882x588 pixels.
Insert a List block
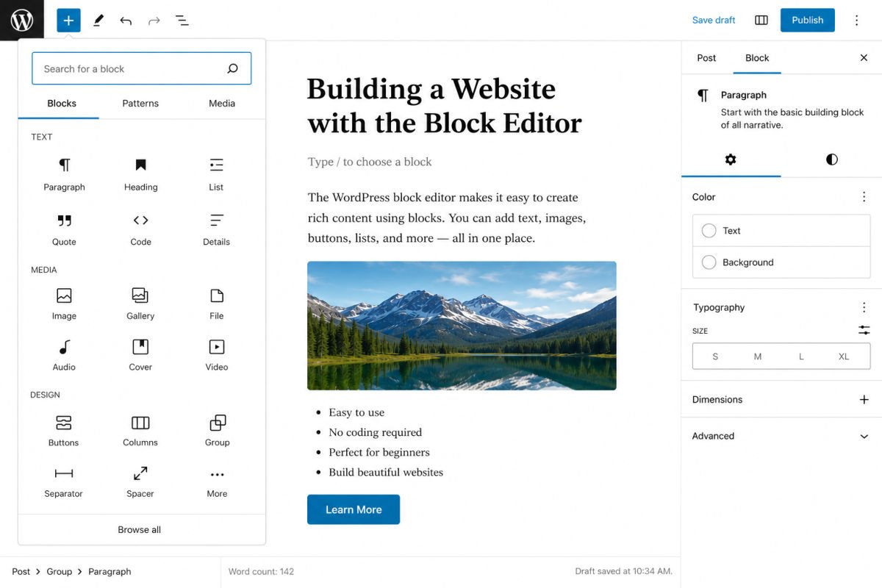coord(216,175)
